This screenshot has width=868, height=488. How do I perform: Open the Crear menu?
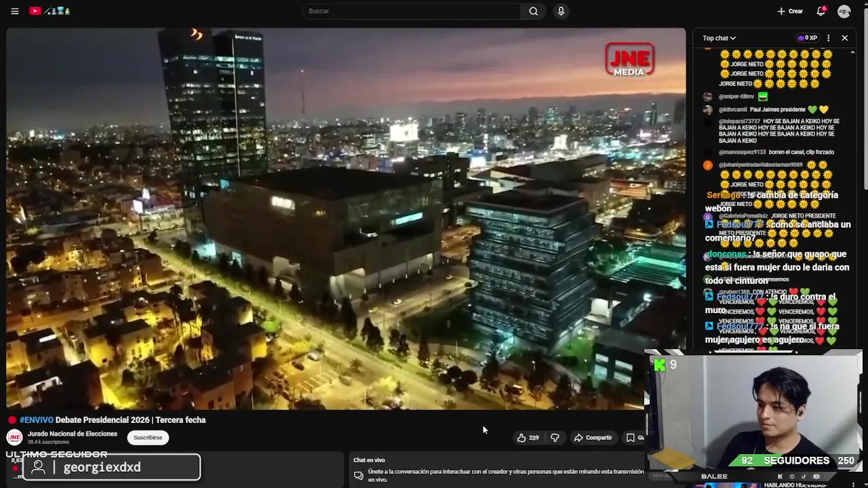(790, 11)
